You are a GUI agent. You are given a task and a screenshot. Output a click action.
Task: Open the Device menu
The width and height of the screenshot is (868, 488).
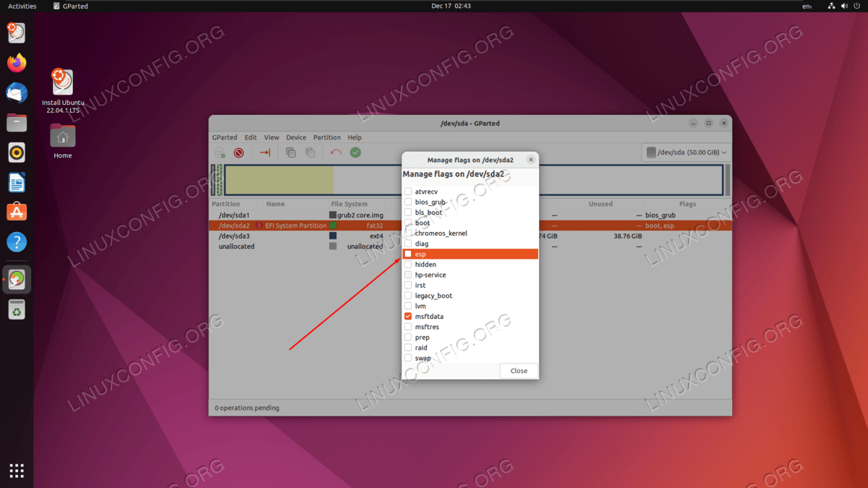point(296,137)
